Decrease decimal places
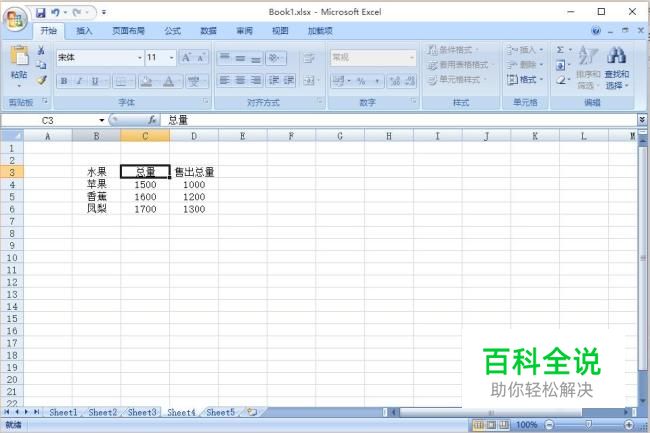The image size is (650, 433). pos(410,81)
